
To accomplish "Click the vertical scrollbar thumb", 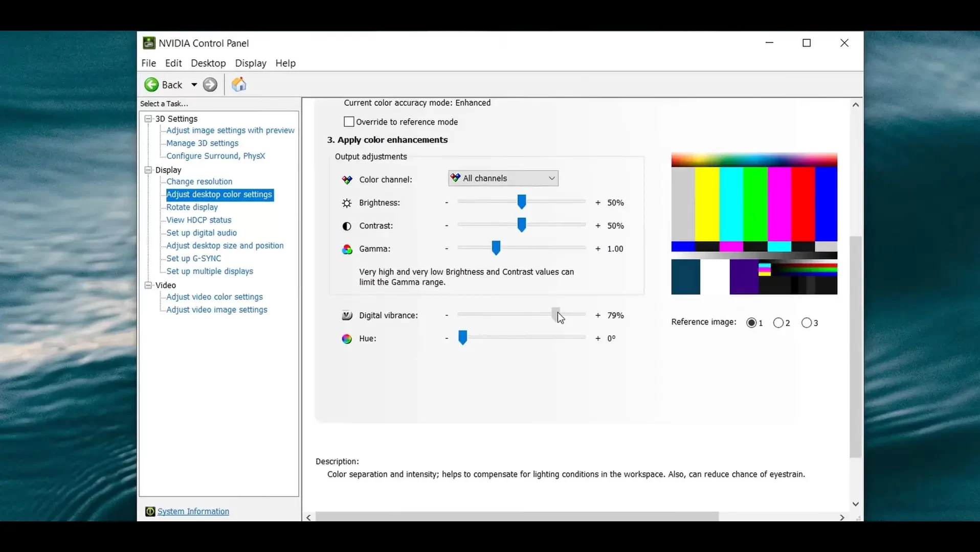I will pos(856,347).
